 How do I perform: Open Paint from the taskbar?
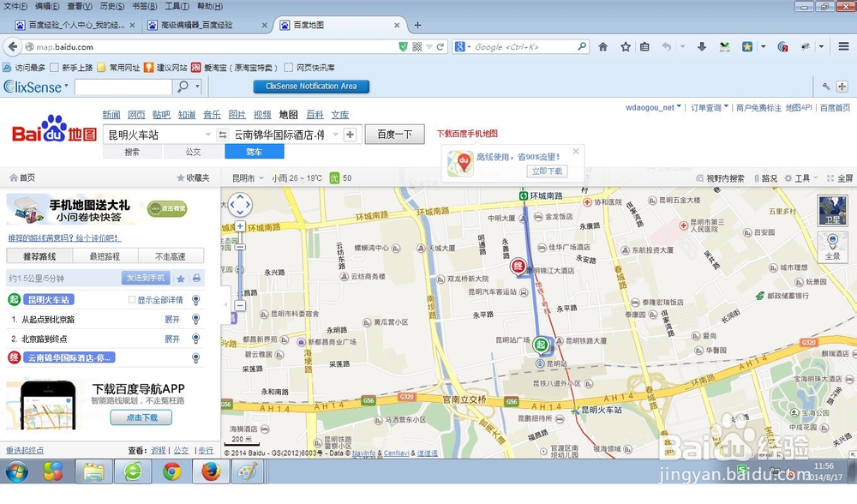coord(248,471)
